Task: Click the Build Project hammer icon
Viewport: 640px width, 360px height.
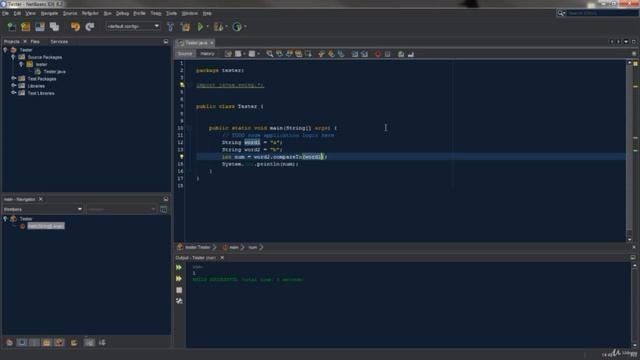Action: click(170, 27)
